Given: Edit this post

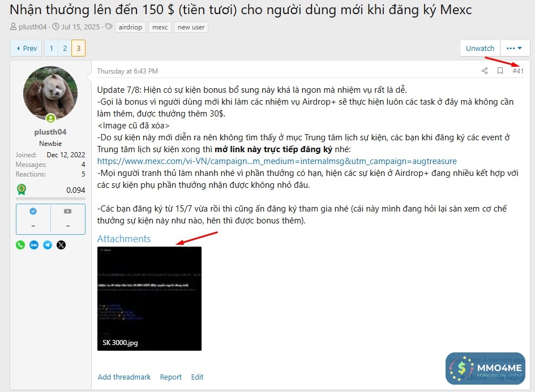Looking at the screenshot, I should tap(197, 377).
